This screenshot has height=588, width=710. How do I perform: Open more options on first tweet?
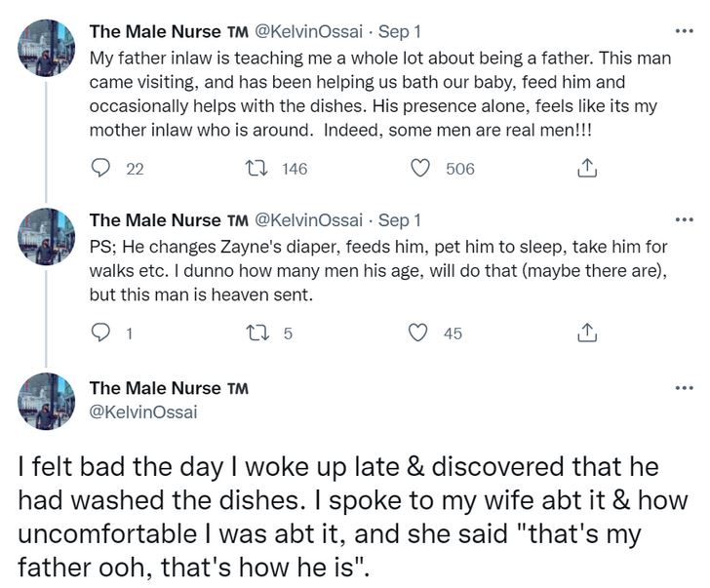click(684, 31)
